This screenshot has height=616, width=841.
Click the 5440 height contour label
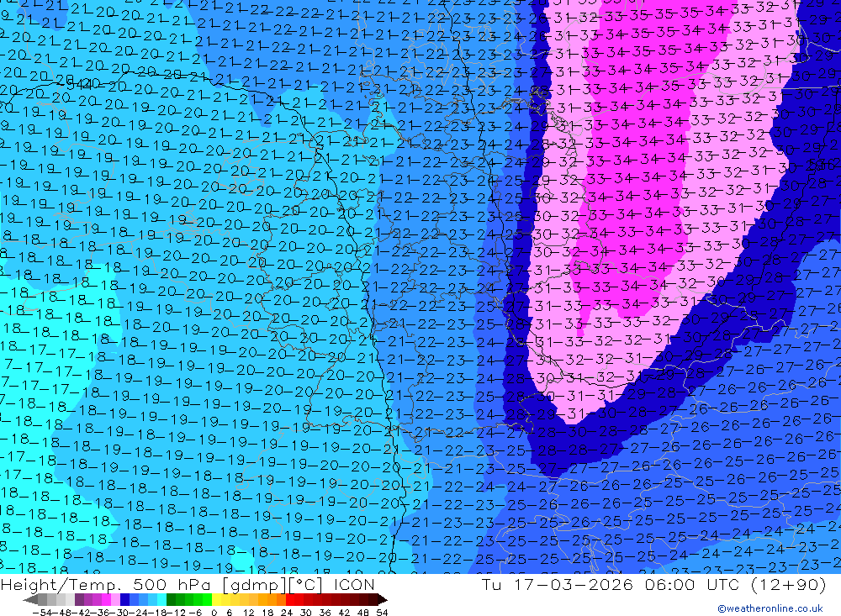click(x=78, y=83)
